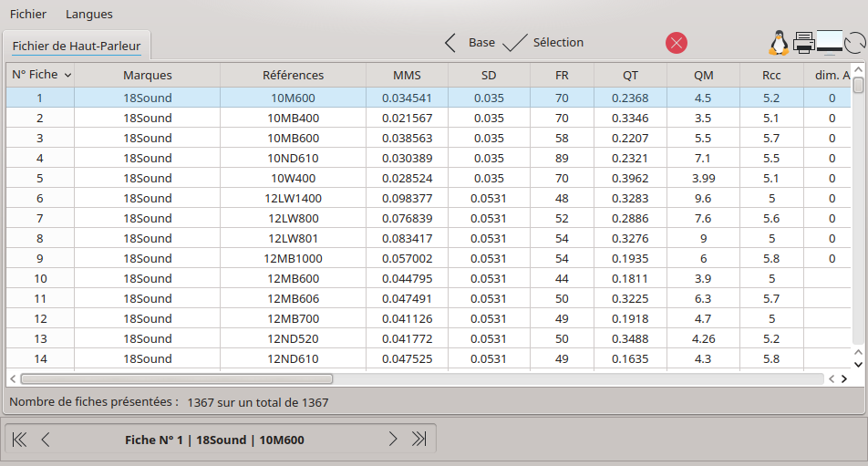Click QT value 0.3346
868x466 pixels.
click(630, 118)
